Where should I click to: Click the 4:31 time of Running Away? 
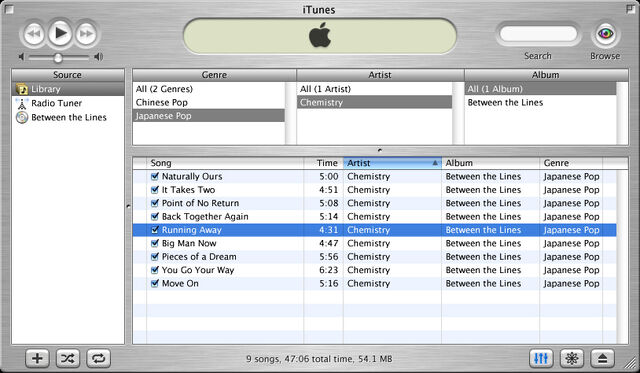(x=329, y=230)
